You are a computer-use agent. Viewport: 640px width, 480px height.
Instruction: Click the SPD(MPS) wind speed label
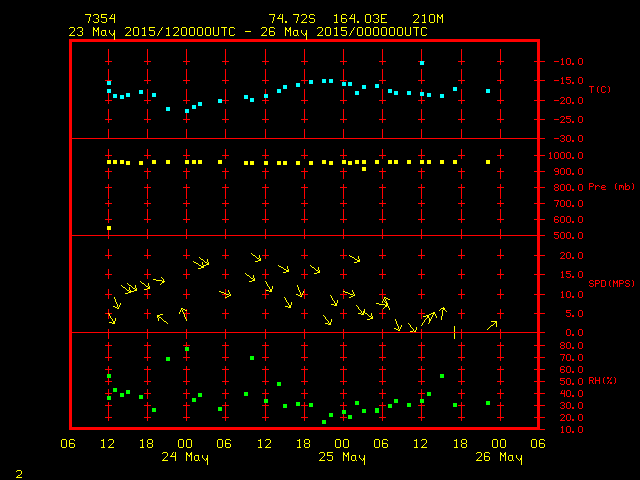607,284
